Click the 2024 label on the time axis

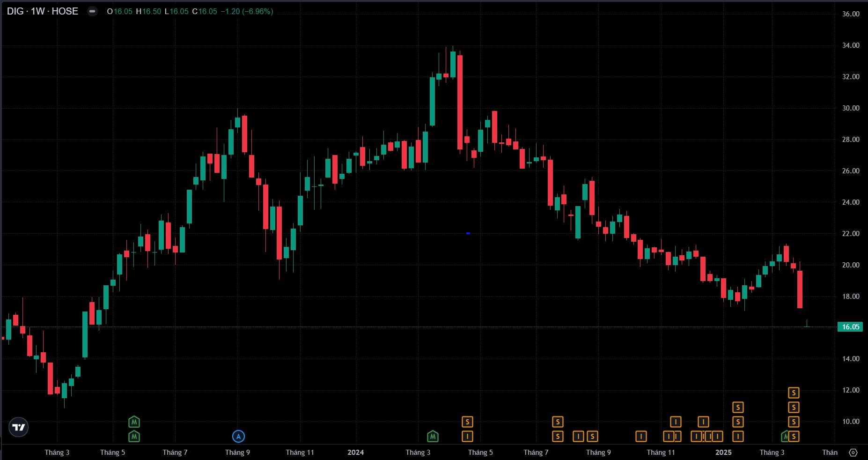pyautogui.click(x=355, y=452)
